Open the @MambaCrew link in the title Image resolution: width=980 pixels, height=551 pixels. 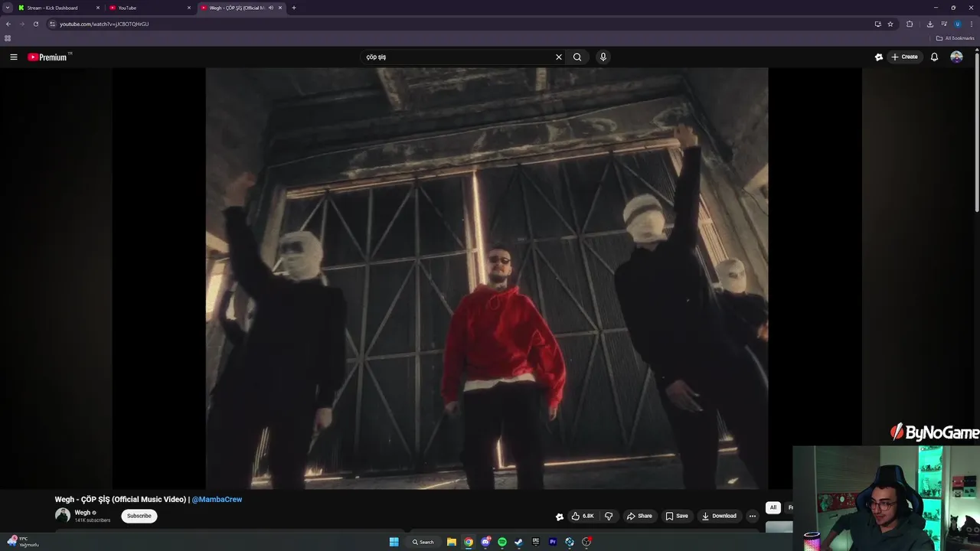(217, 499)
